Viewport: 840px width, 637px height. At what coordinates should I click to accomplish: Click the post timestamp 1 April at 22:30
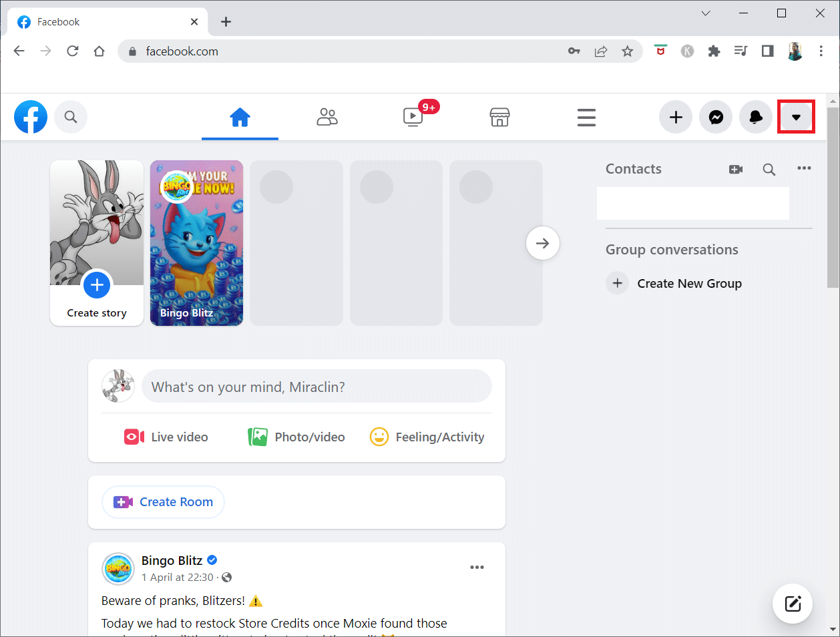pos(178,577)
